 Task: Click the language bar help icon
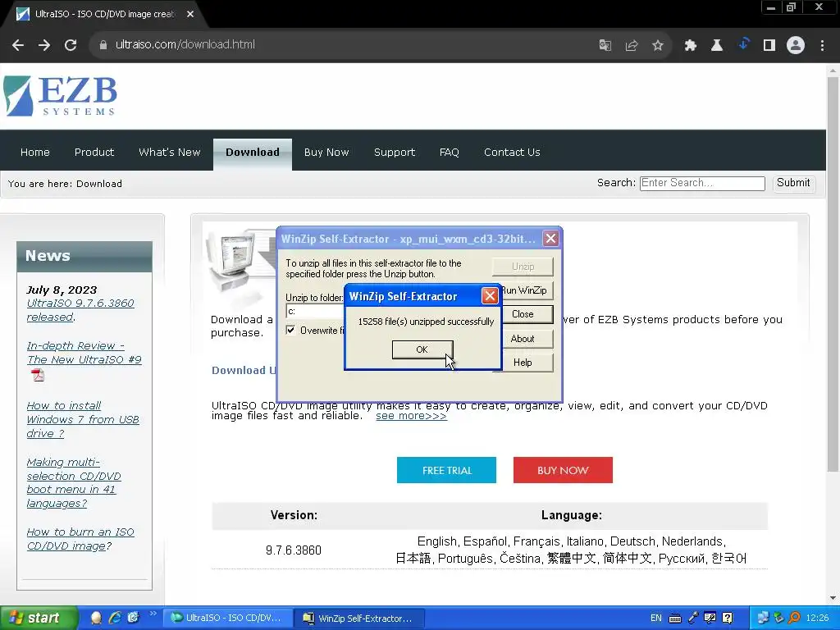(728, 618)
